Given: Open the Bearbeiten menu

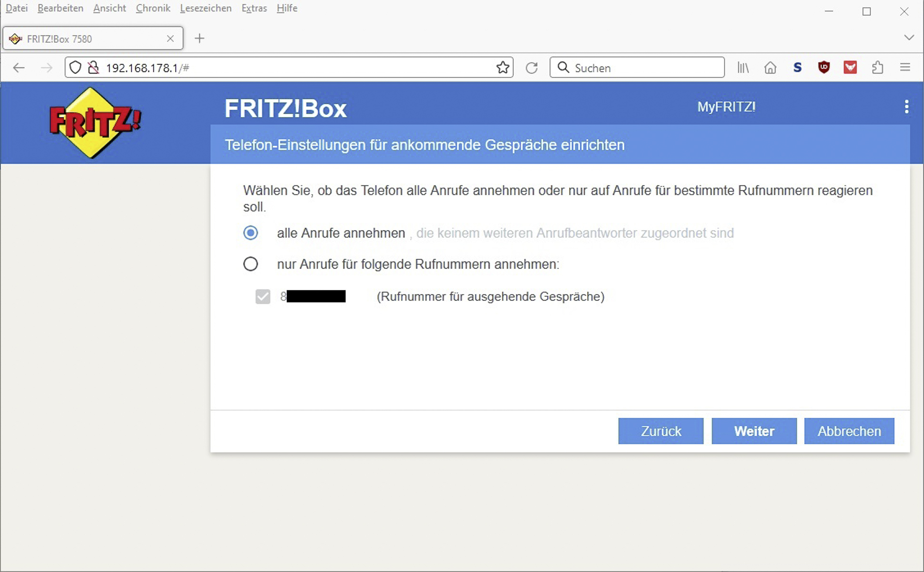Looking at the screenshot, I should point(61,8).
